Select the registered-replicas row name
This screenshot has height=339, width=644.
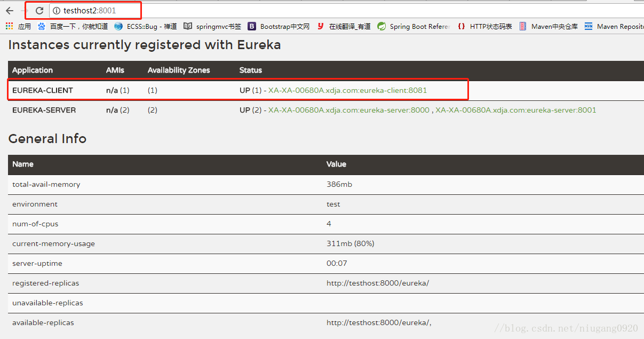coord(45,283)
